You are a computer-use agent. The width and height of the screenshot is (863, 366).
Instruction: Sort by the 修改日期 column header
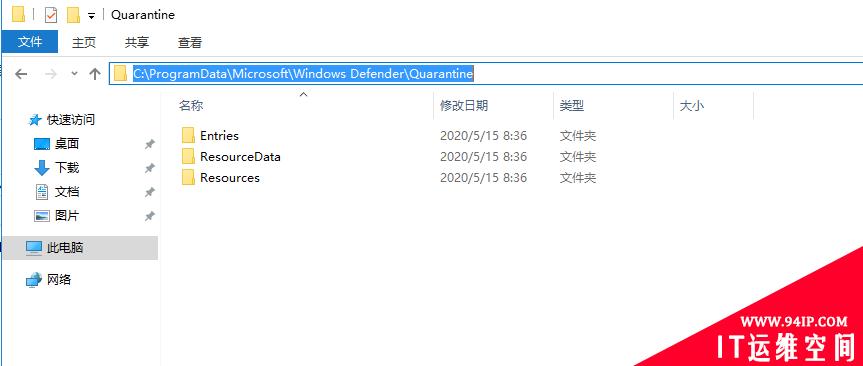tap(464, 106)
